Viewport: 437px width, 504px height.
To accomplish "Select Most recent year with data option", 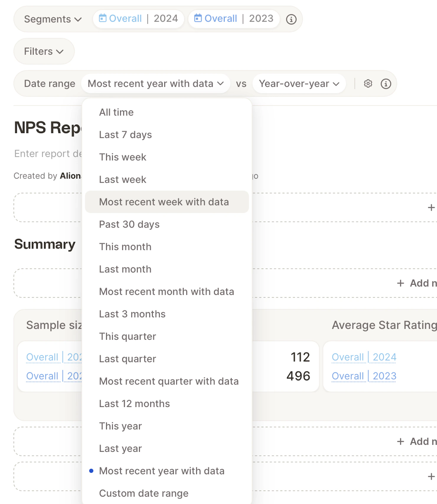I will click(167, 471).
